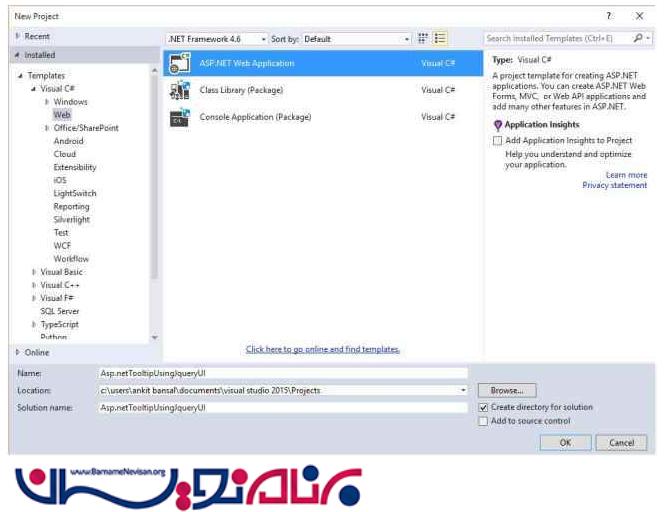Click the search magnifier icon
665x512 pixels.
[637, 38]
